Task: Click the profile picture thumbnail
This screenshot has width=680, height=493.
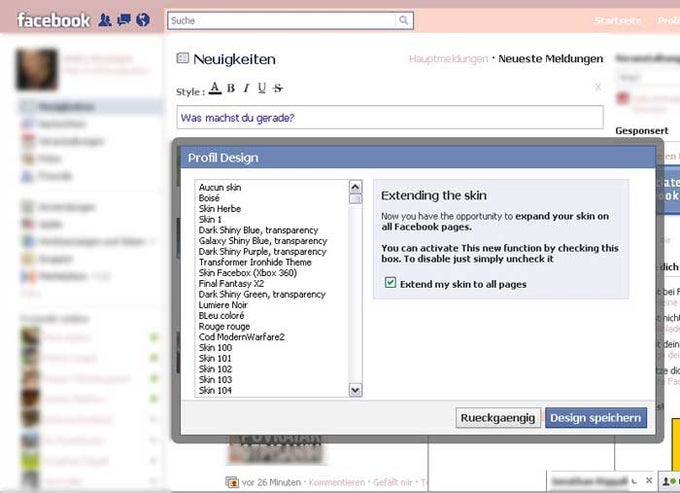Action: point(37,69)
